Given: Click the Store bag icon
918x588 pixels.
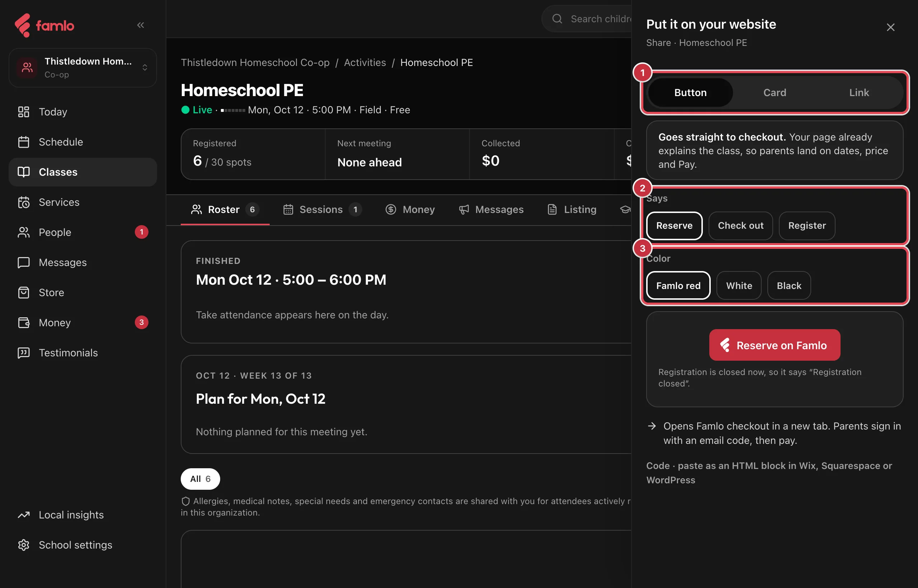Looking at the screenshot, I should [24, 293].
